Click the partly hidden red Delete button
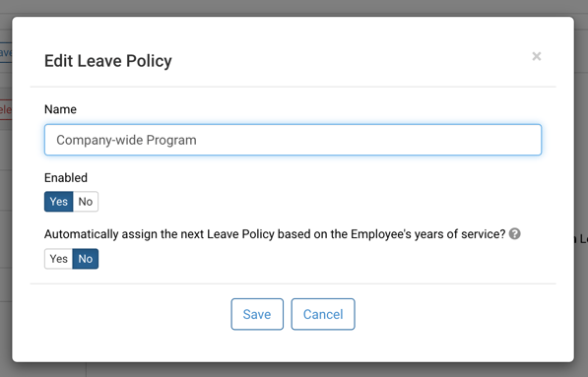Screen dimensions: 588x377 pos(6,110)
